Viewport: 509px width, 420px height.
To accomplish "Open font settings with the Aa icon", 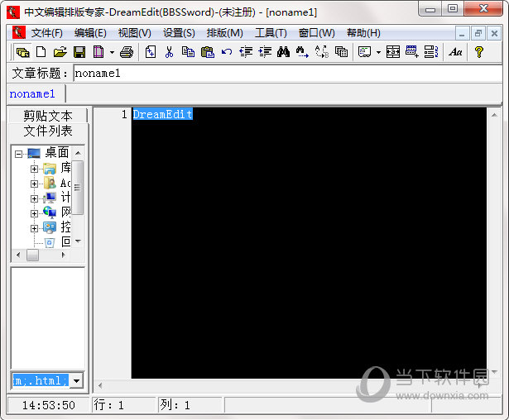I will pos(455,52).
